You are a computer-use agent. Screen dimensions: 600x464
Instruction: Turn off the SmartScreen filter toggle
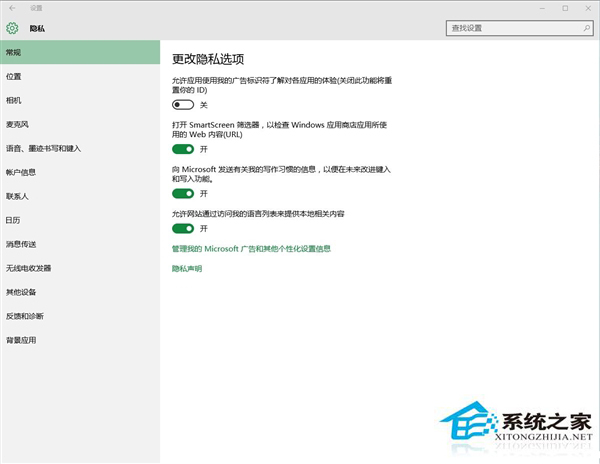[183, 149]
